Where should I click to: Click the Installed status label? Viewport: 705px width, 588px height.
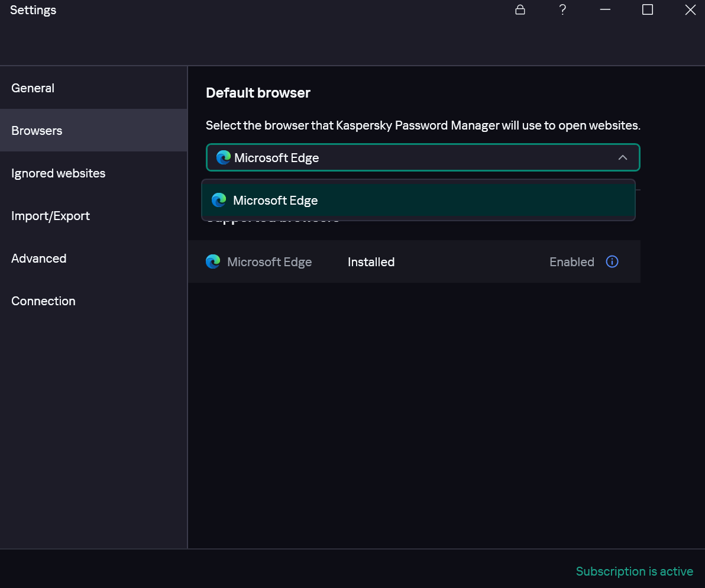point(371,262)
